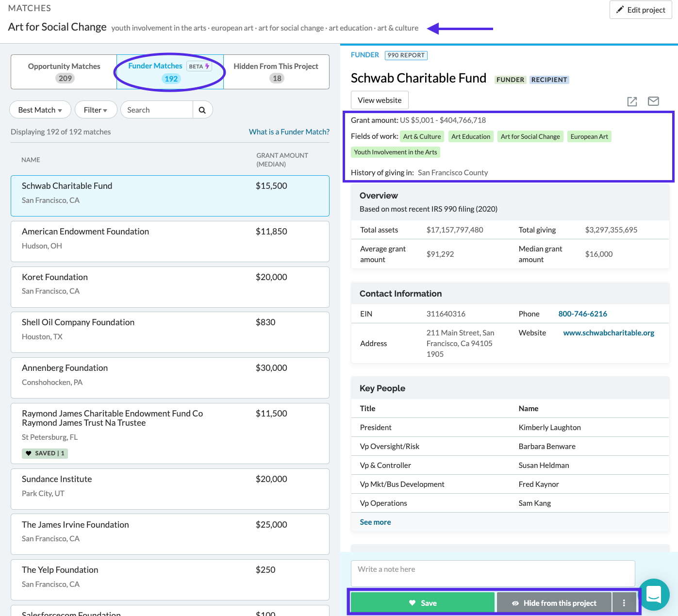This screenshot has height=616, width=678.
Task: Open www.schwabcharitable.org website link
Action: [609, 333]
